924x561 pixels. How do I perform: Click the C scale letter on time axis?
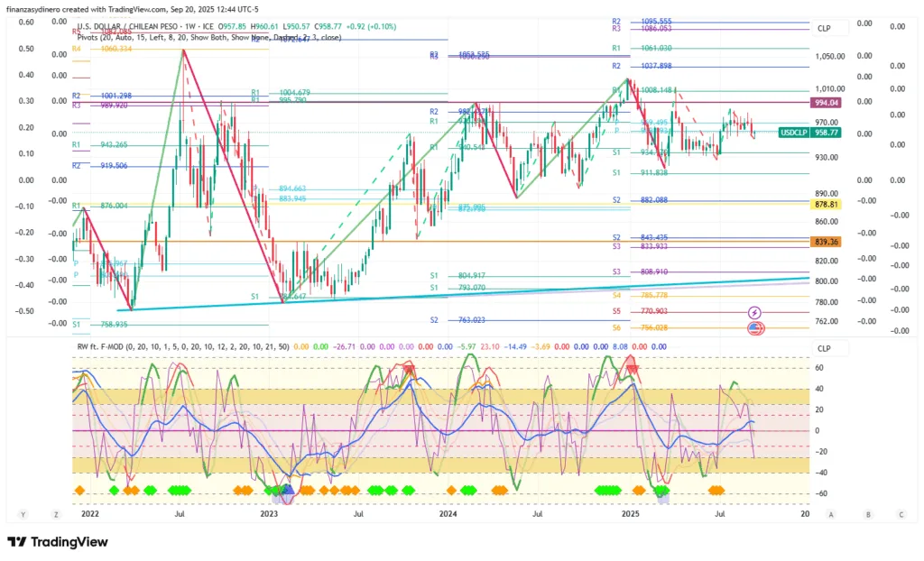click(x=901, y=514)
